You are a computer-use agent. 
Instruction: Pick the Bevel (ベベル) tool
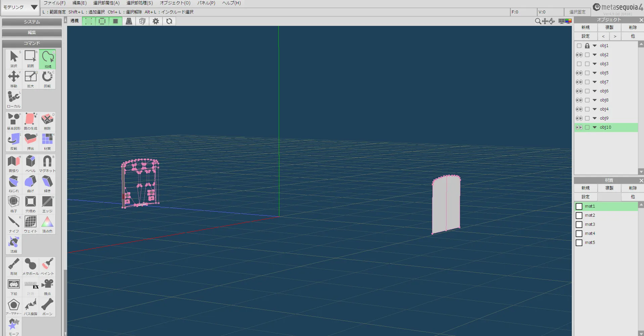tap(31, 163)
